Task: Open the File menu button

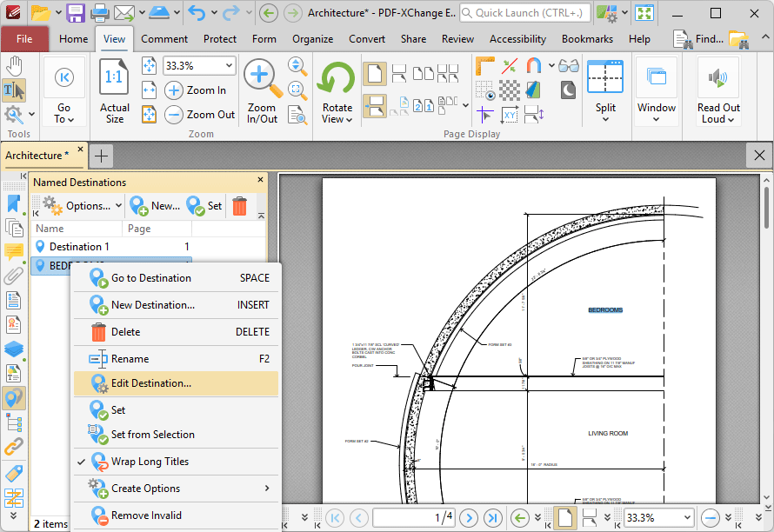Action: pyautogui.click(x=24, y=39)
